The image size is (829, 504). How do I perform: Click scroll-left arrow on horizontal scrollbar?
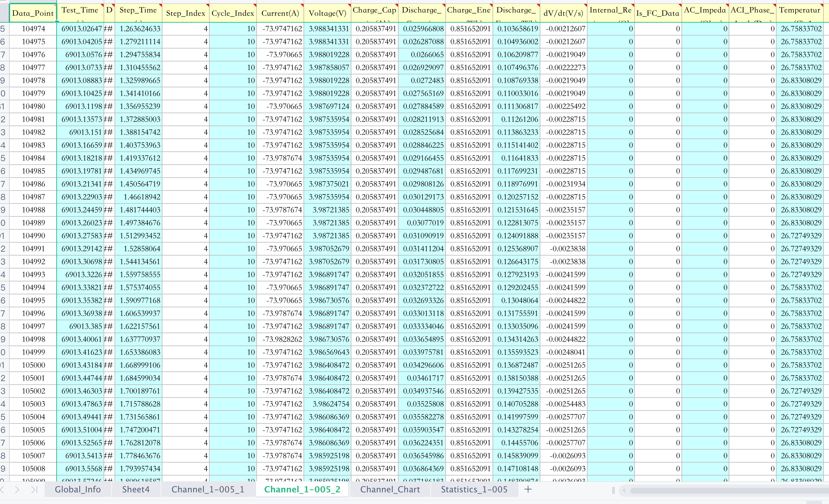(624, 490)
